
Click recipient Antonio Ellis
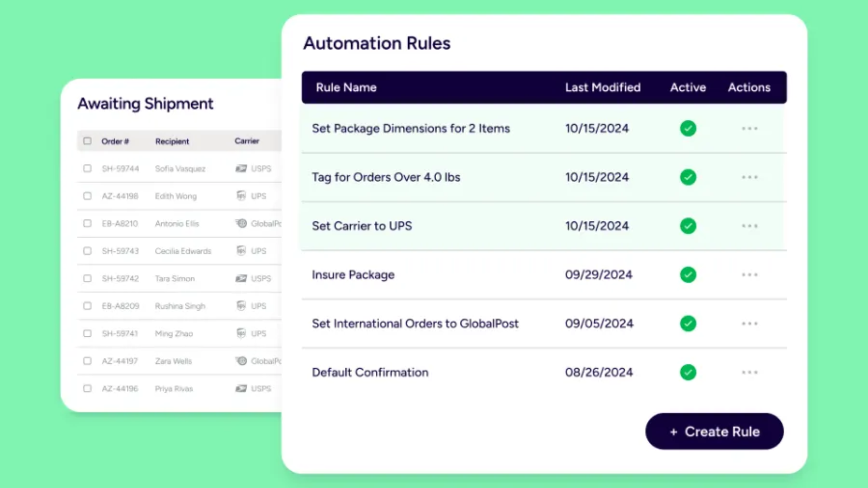[177, 224]
